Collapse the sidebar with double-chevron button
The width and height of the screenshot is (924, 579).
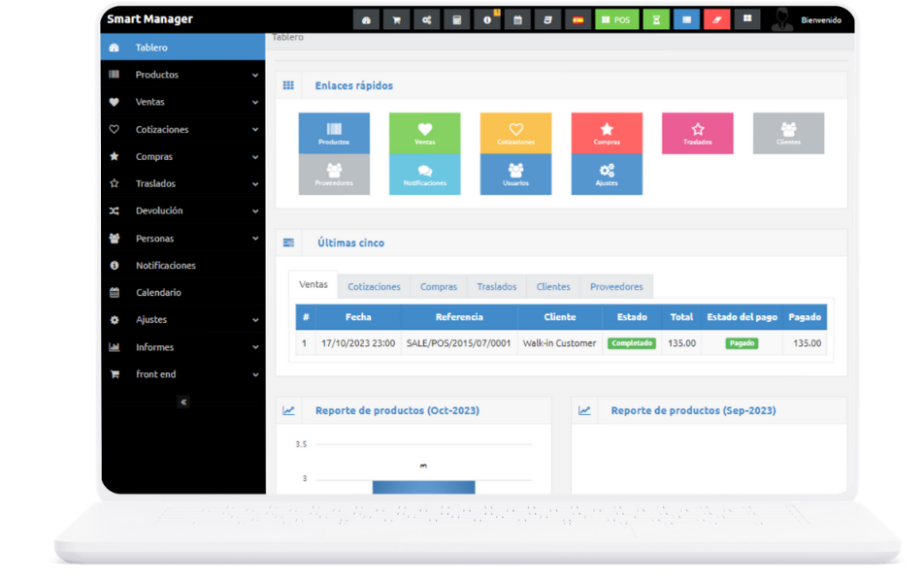183,402
